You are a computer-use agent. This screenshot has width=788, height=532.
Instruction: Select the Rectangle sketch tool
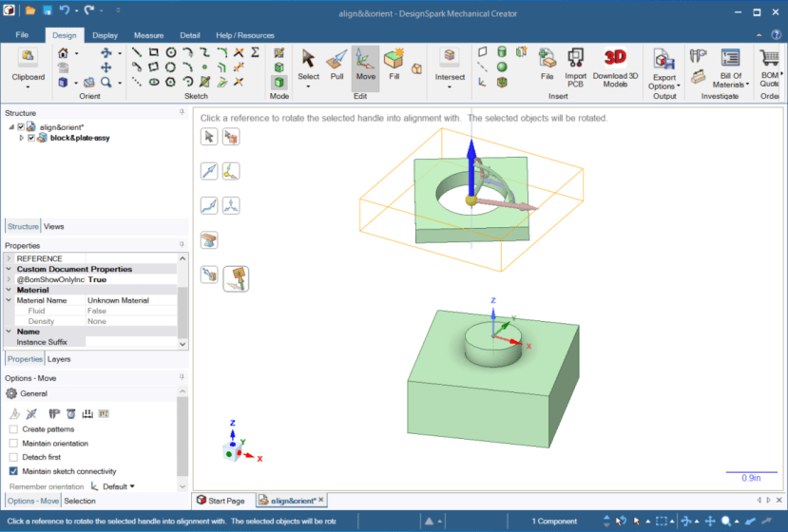[x=154, y=52]
